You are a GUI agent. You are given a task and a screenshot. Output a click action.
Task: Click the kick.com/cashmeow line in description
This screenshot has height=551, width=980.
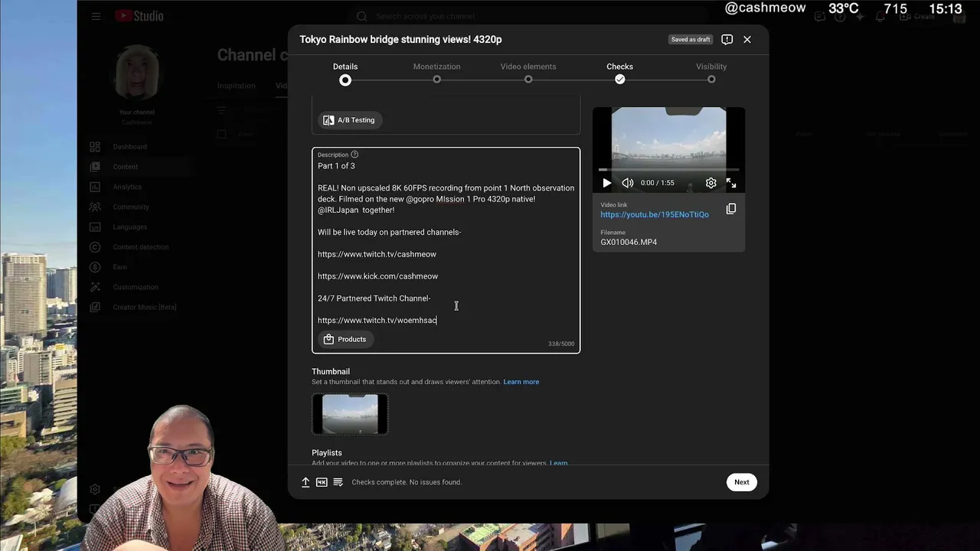[x=377, y=276]
